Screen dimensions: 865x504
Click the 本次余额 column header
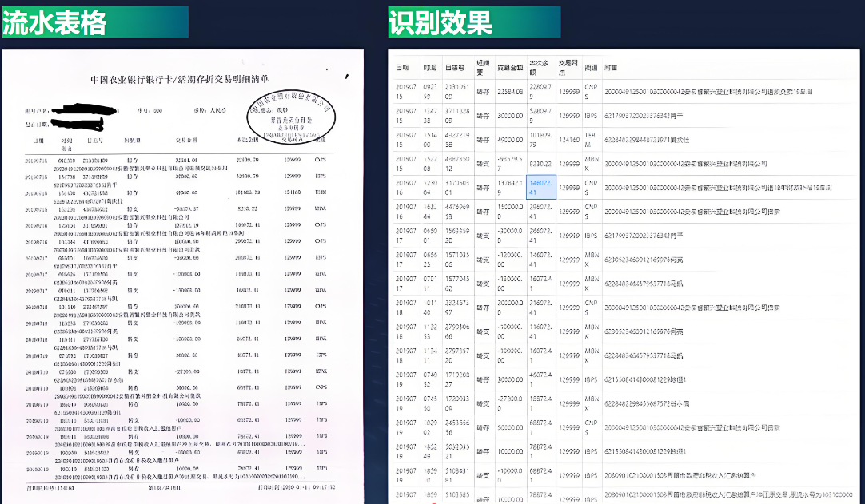pyautogui.click(x=540, y=67)
